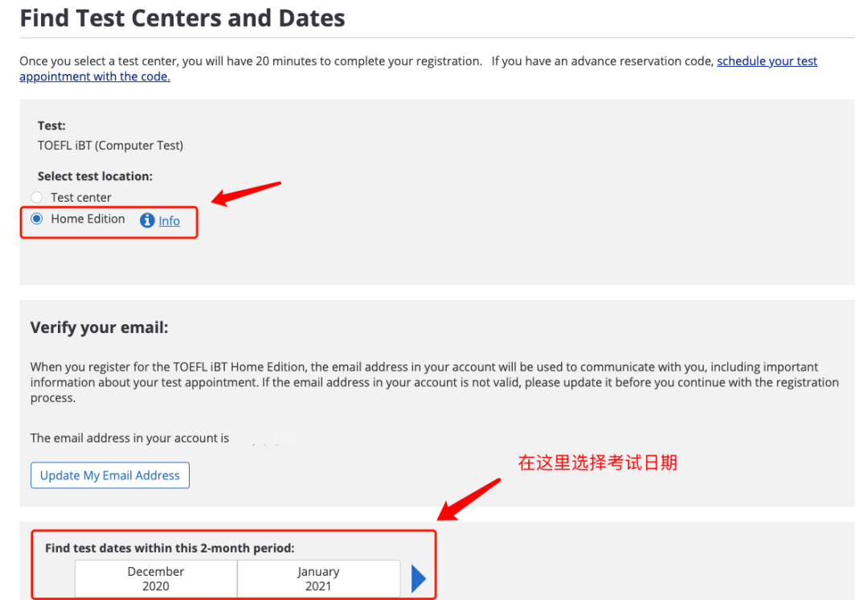Click the Test: field label
Viewport: 868px width, 600px height.
pyautogui.click(x=51, y=125)
